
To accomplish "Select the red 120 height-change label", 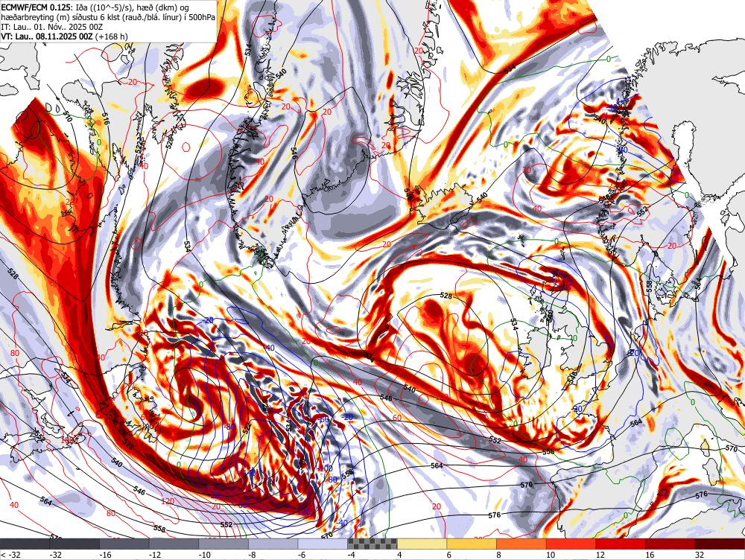I will 168,501.
